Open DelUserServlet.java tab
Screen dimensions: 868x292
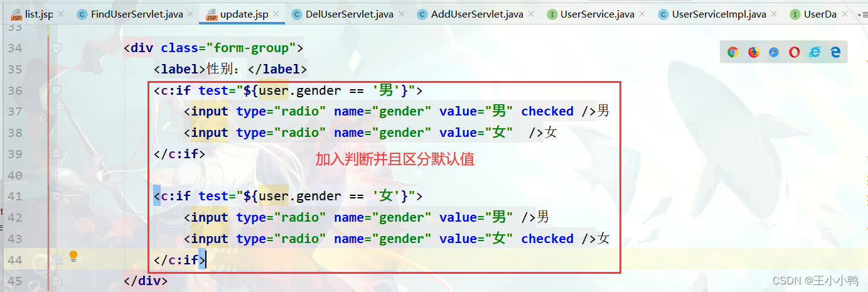pos(349,14)
